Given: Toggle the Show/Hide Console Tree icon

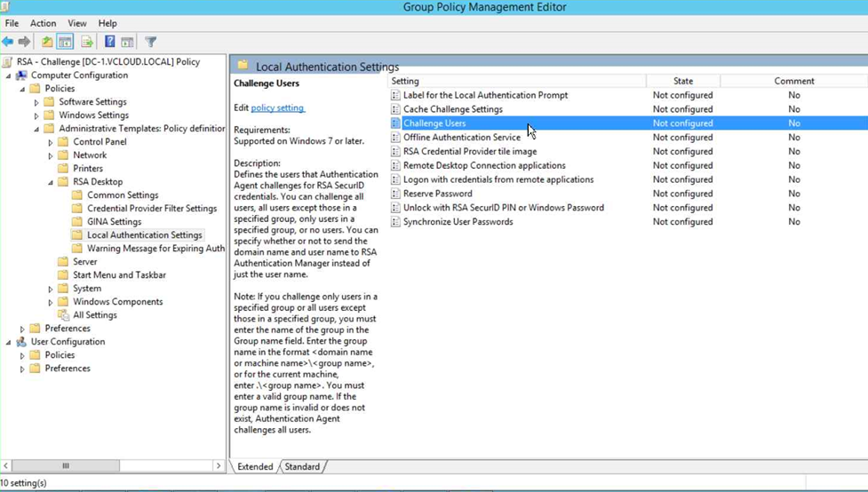Looking at the screenshot, I should [65, 42].
